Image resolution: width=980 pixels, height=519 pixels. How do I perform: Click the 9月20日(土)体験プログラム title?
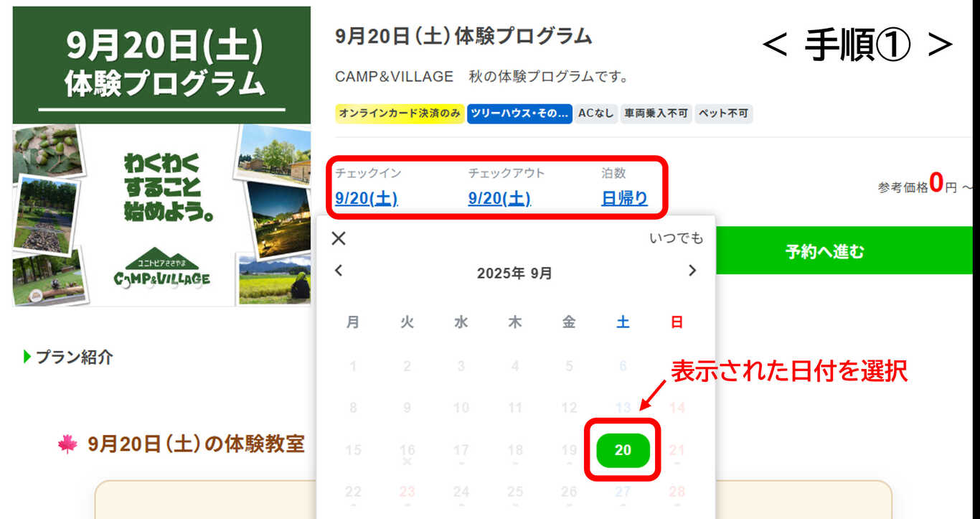click(463, 37)
